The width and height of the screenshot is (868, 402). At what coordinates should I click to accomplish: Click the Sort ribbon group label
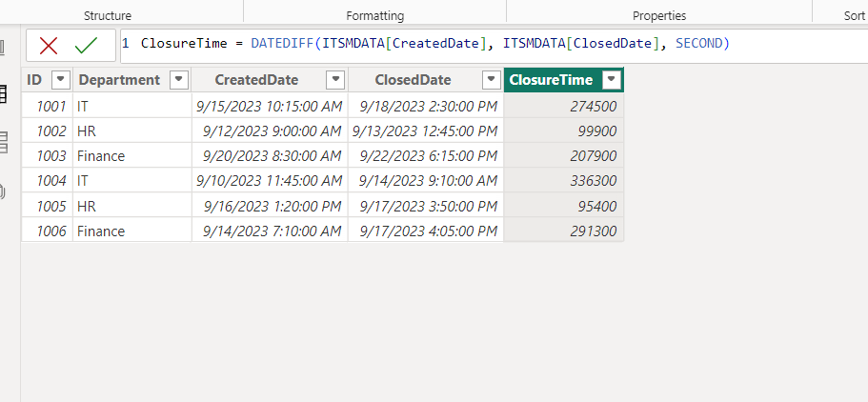click(x=854, y=16)
